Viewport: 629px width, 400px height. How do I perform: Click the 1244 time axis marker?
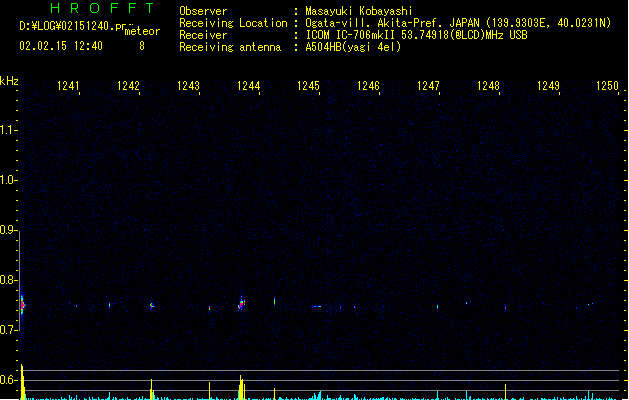[248, 86]
